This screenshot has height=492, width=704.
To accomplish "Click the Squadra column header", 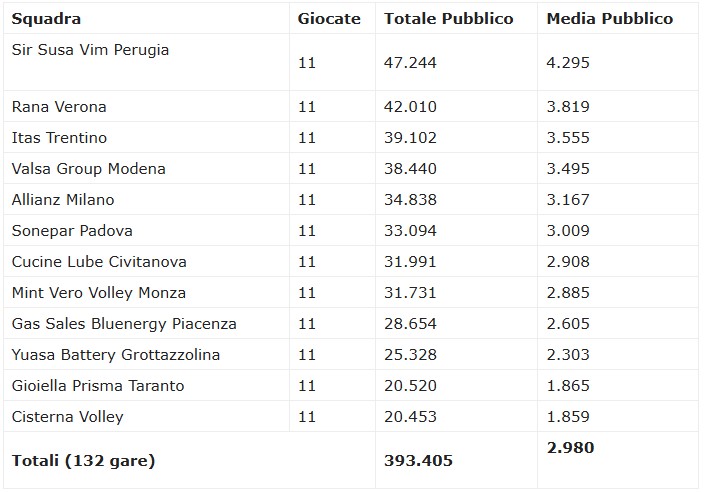I will (46, 19).
